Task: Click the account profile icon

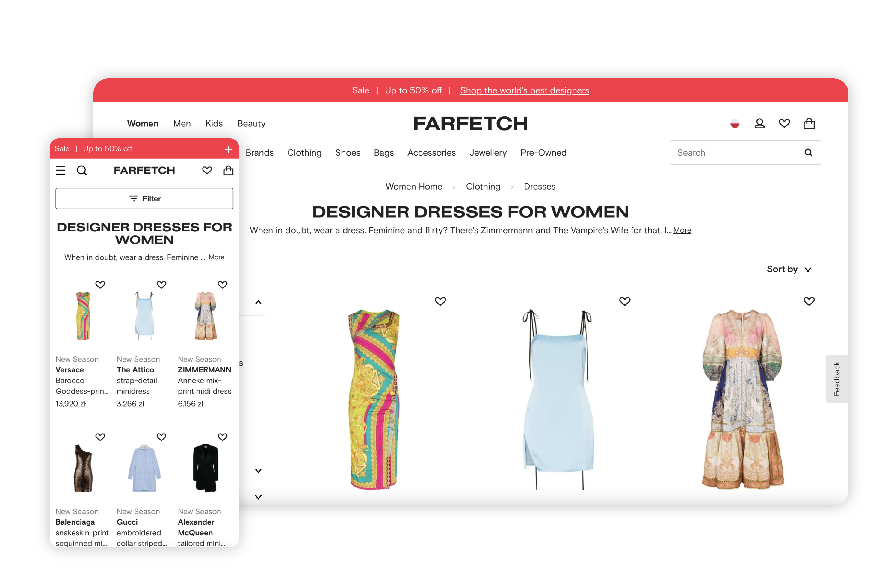Action: click(759, 123)
